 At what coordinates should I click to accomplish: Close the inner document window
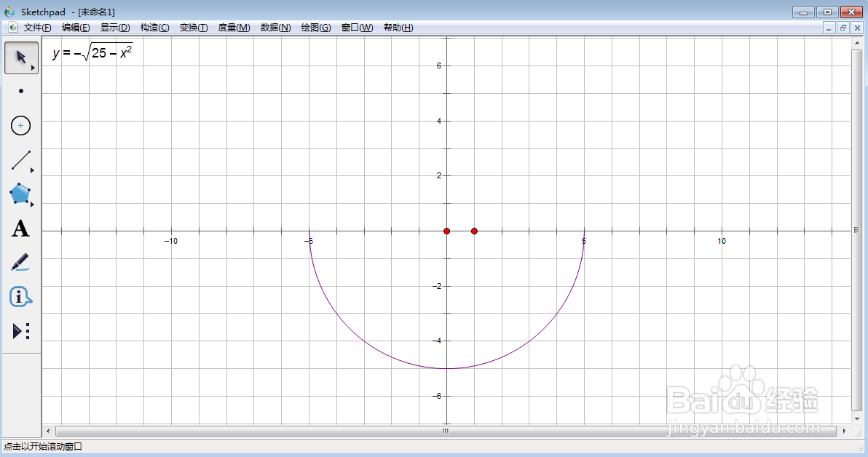(x=858, y=28)
